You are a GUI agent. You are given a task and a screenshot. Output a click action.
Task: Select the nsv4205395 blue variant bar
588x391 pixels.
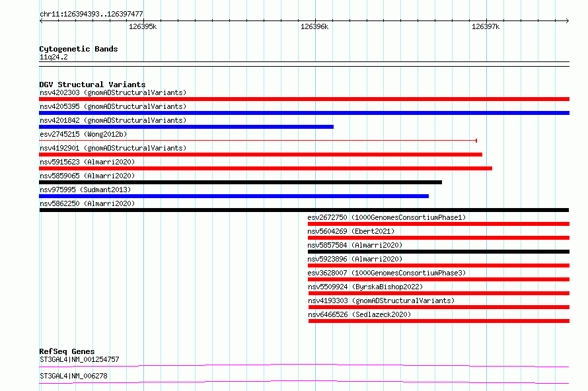304,113
